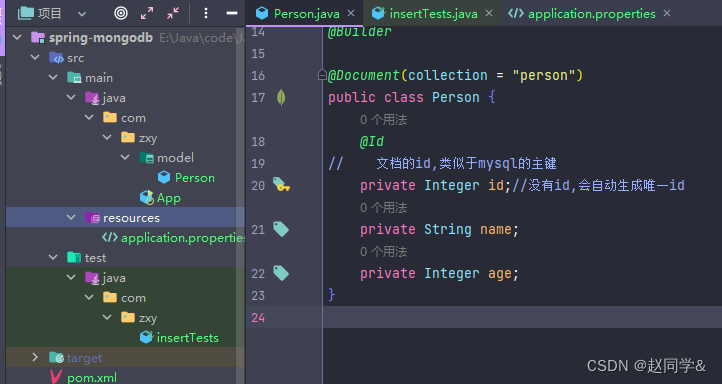Viewport: 722px width, 384px height.
Task: Open the project view dropdown
Action: 82,14
